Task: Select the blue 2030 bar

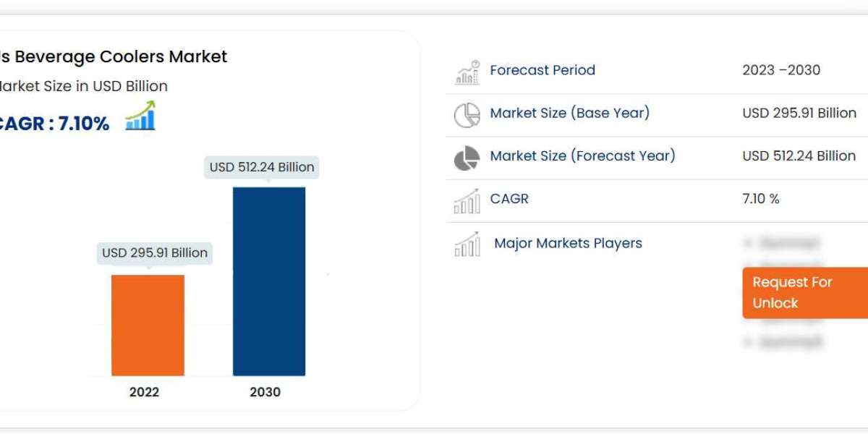Action: pyautogui.click(x=269, y=281)
